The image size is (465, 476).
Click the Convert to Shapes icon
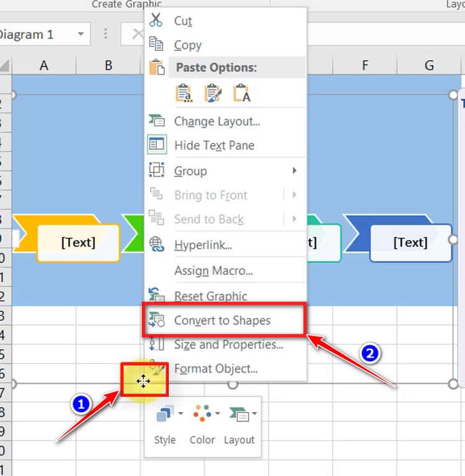pos(156,320)
